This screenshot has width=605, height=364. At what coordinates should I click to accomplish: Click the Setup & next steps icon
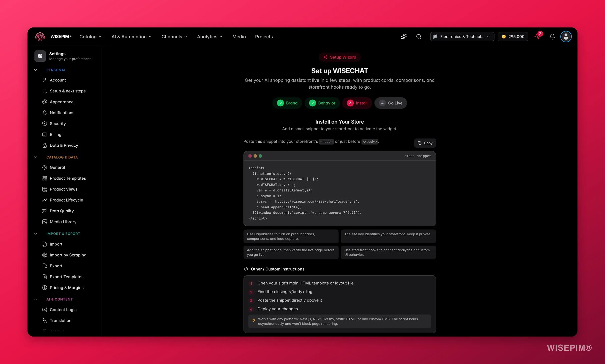[45, 91]
